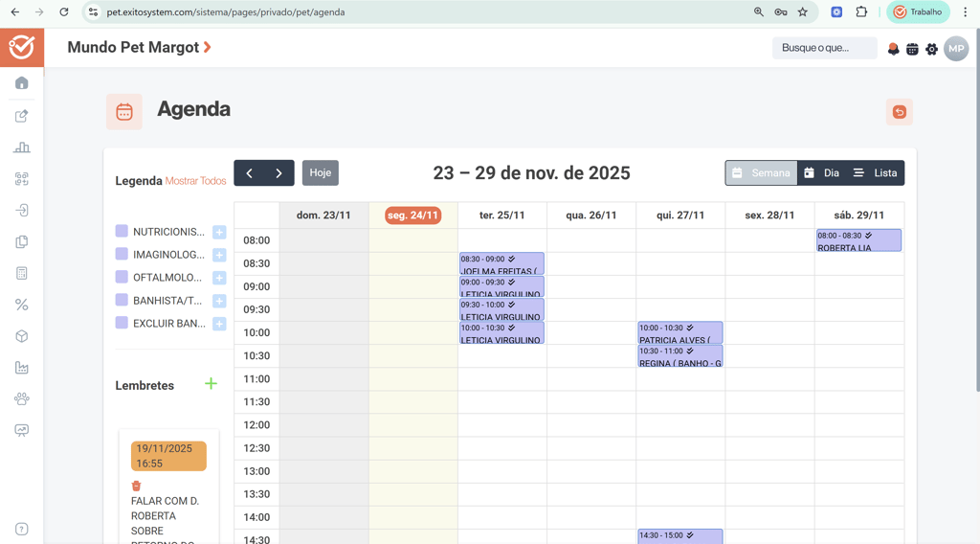Switch to Lista view
The height and width of the screenshot is (544, 980).
tap(876, 173)
